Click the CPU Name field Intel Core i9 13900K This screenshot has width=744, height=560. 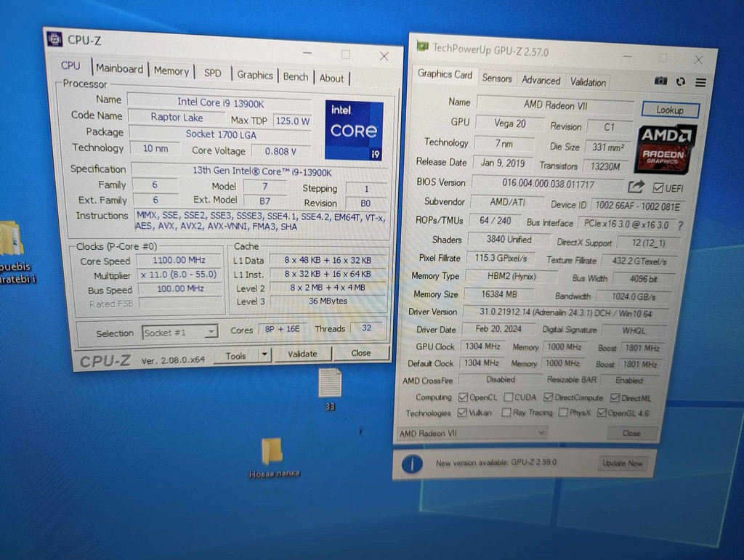(x=220, y=102)
